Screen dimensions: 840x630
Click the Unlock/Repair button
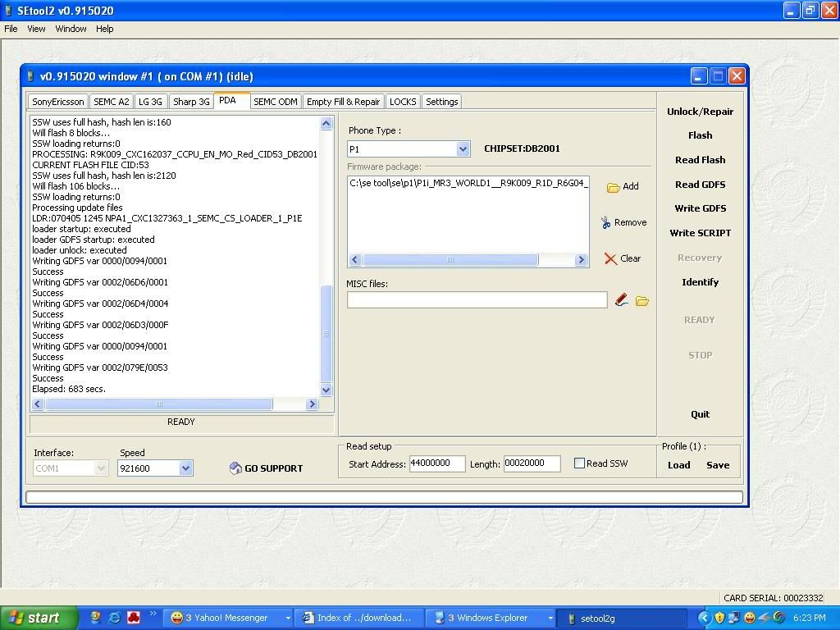701,112
